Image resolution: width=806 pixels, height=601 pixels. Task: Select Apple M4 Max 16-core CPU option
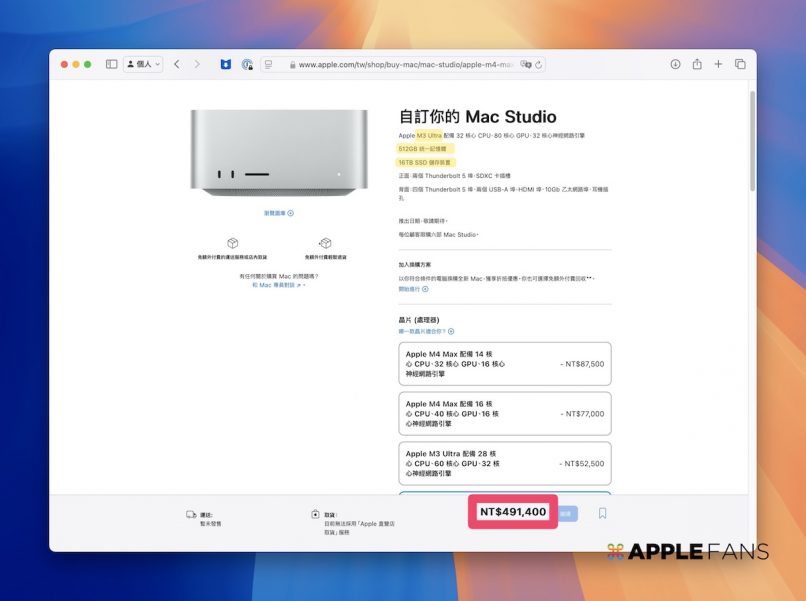point(504,413)
